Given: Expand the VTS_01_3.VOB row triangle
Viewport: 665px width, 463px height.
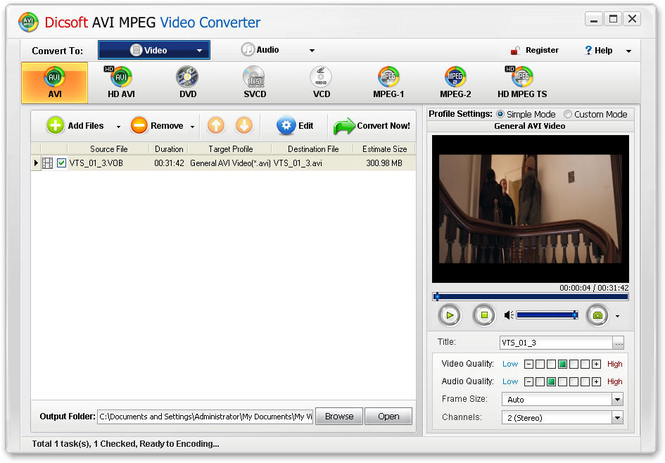Looking at the screenshot, I should pyautogui.click(x=36, y=163).
